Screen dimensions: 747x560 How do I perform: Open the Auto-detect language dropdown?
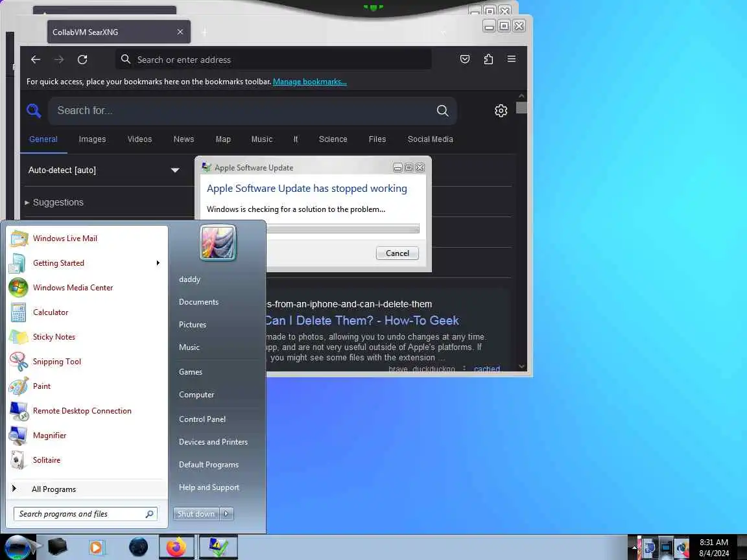pos(104,170)
